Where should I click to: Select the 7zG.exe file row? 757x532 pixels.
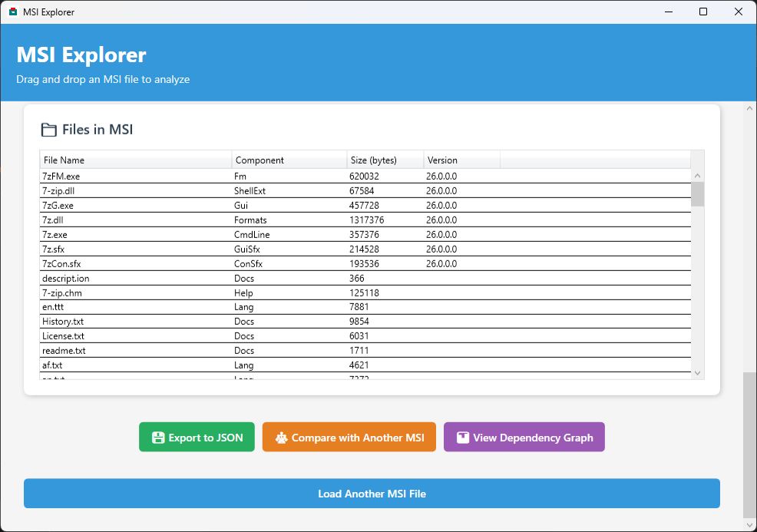click(x=365, y=205)
